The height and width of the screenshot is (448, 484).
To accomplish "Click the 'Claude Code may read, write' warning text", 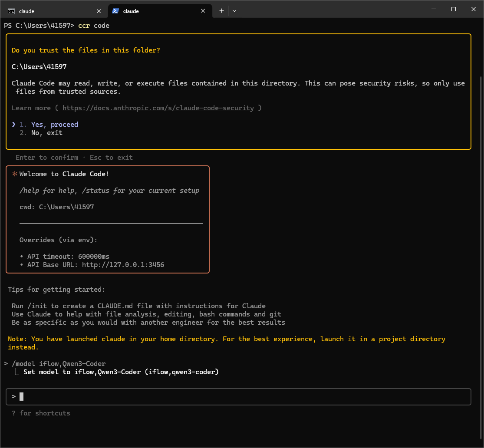I will tap(238, 88).
